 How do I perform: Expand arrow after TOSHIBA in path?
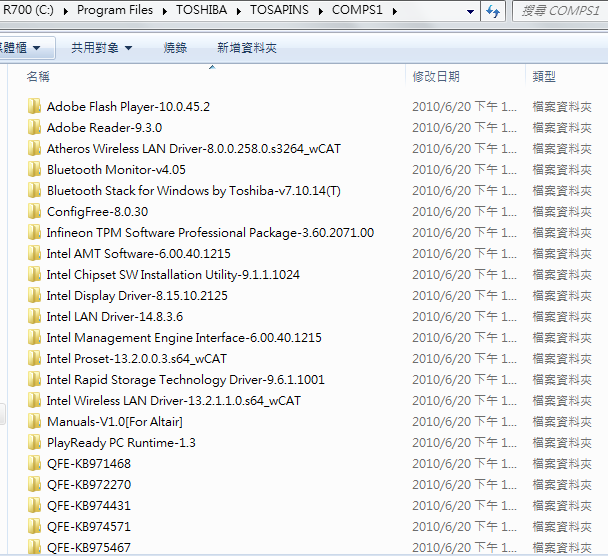coord(238,11)
